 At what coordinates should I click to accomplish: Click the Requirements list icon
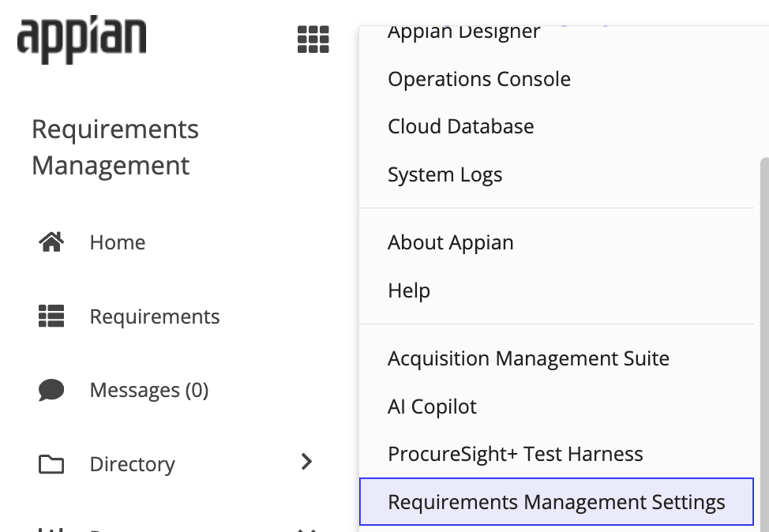(51, 316)
